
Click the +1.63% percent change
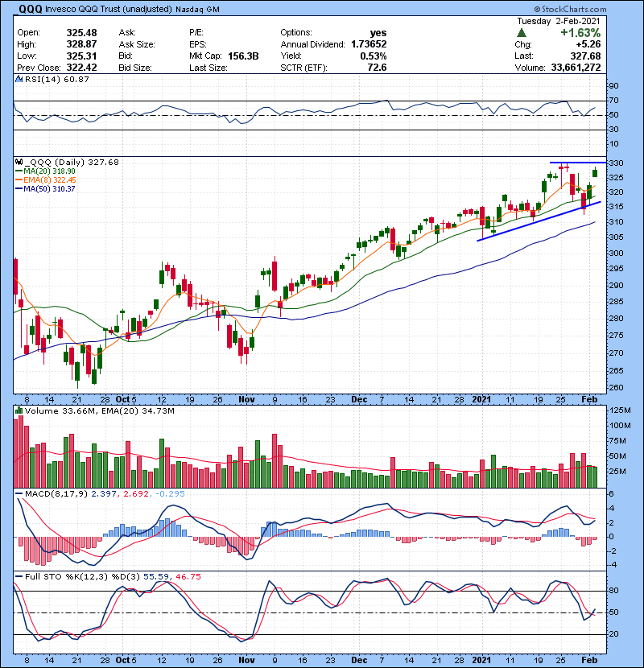coord(580,33)
